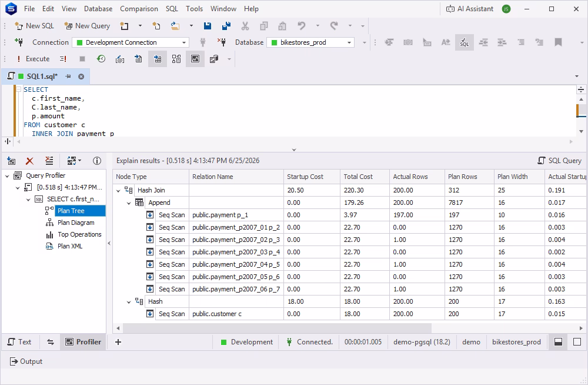
Task: Collapse the Query Profiler tree node
Action: [x=6, y=176]
